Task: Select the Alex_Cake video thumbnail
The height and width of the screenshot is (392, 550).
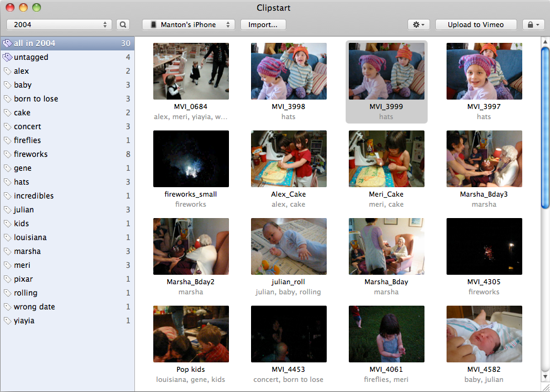Action: coord(288,159)
